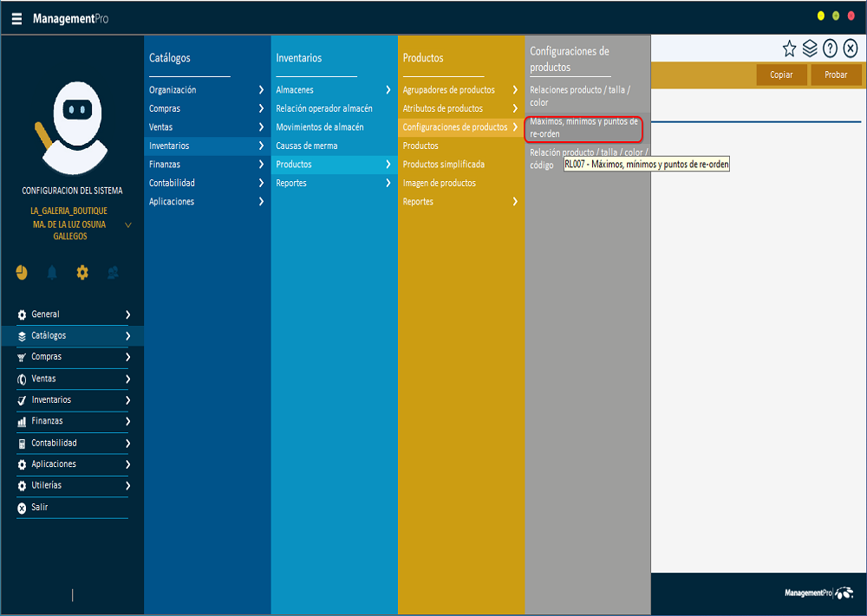Open the stacked layers icon in toolbar
The image size is (867, 616).
(x=810, y=49)
